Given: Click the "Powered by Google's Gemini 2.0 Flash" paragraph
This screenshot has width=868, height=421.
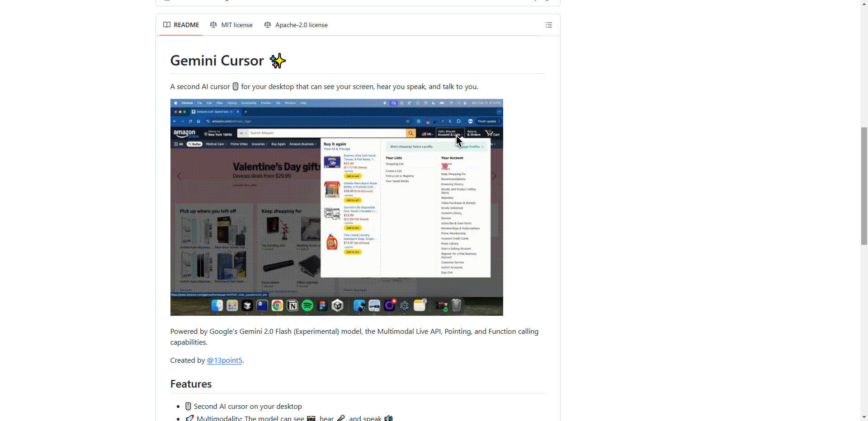Looking at the screenshot, I should (x=354, y=337).
